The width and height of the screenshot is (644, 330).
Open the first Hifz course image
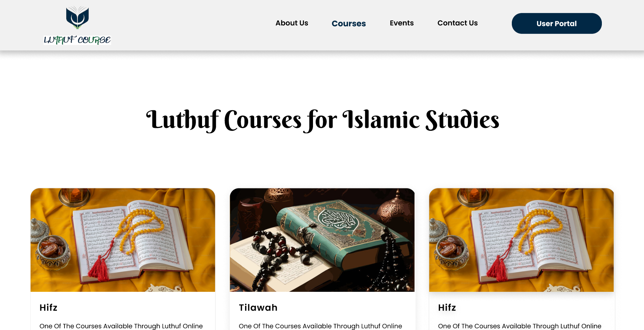click(x=123, y=240)
